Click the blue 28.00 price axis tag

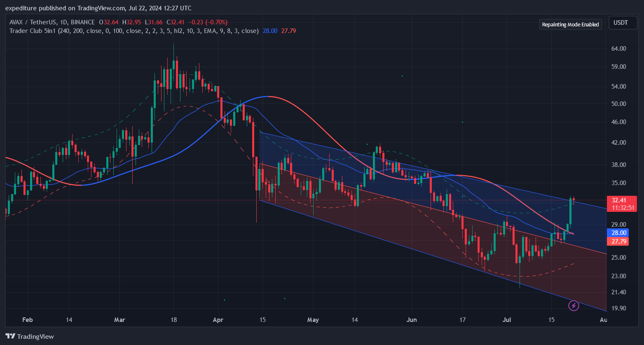619,233
